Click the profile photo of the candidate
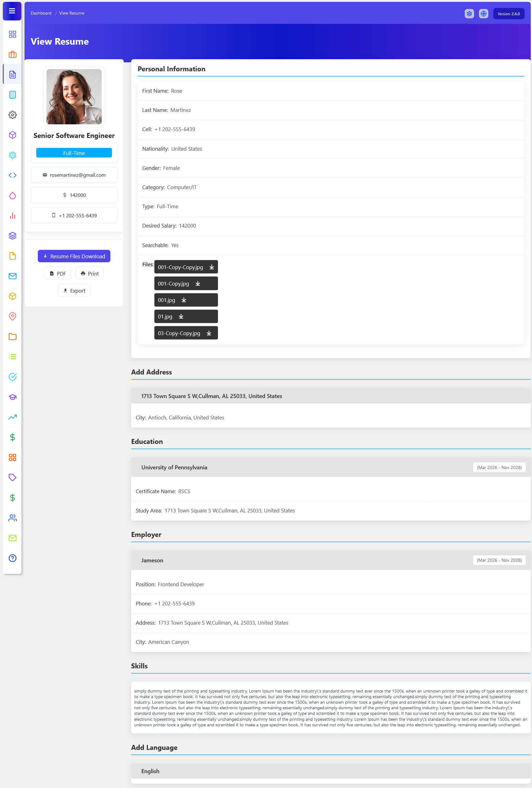 (74, 97)
